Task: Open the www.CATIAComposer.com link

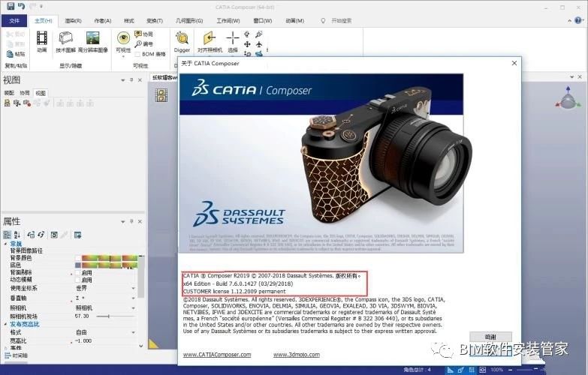Action: click(x=217, y=355)
